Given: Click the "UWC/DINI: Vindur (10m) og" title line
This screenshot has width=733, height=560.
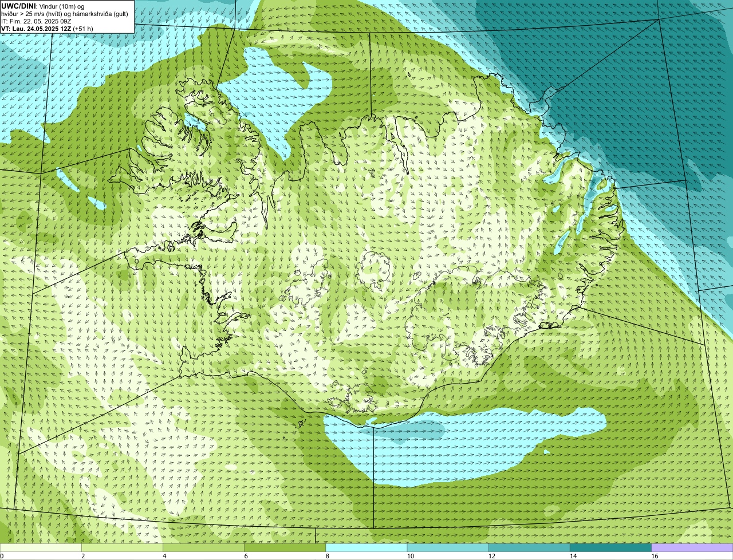Looking at the screenshot, I should click(x=43, y=6).
